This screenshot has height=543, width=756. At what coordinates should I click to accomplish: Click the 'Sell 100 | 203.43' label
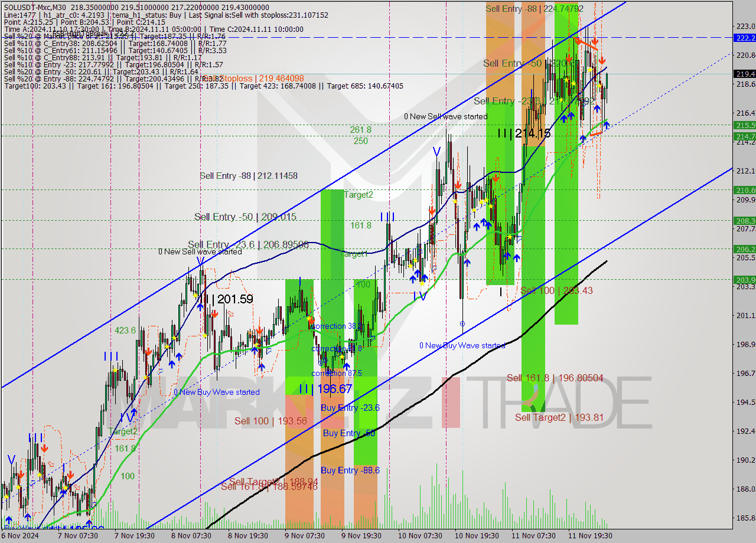[556, 290]
